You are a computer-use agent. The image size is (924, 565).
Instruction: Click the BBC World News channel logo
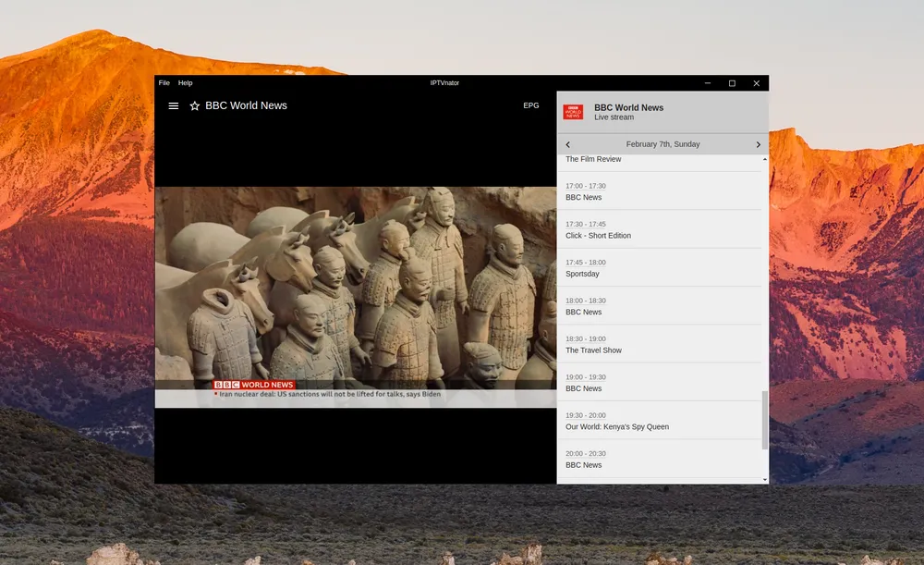[x=573, y=112]
